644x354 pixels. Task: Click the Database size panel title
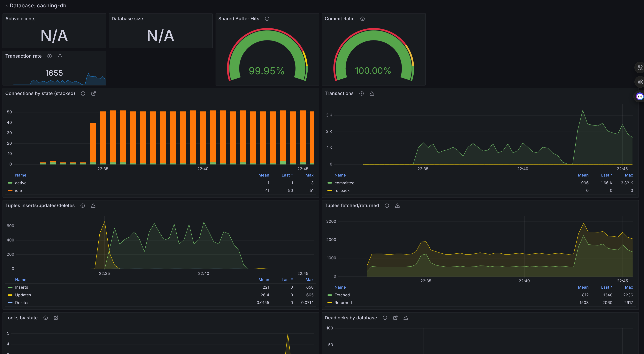(x=127, y=19)
